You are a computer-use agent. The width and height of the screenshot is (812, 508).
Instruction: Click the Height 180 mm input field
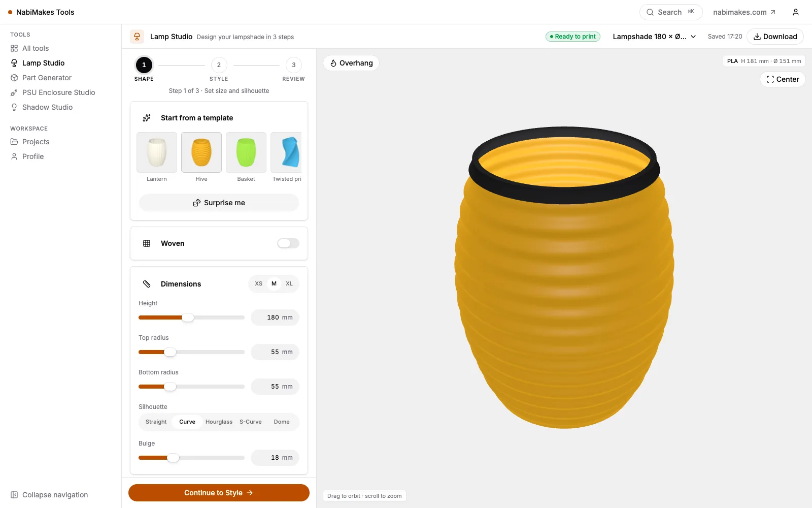pos(275,317)
